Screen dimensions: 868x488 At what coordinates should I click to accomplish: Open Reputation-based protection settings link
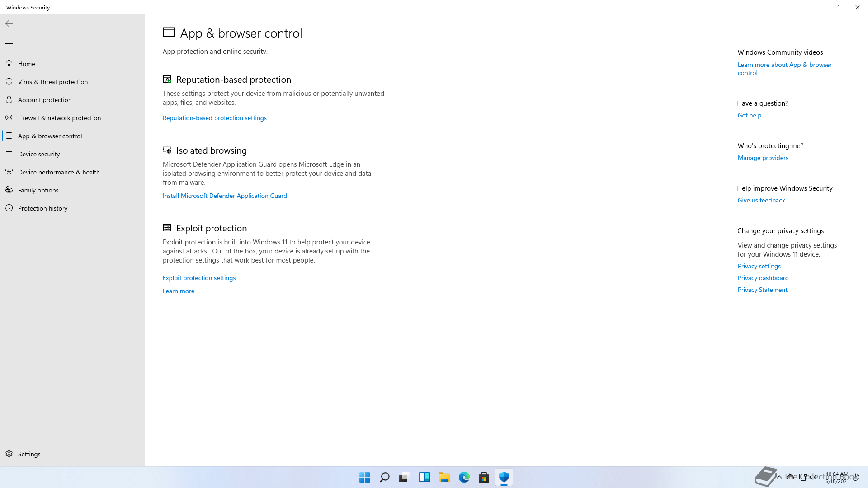tap(215, 118)
